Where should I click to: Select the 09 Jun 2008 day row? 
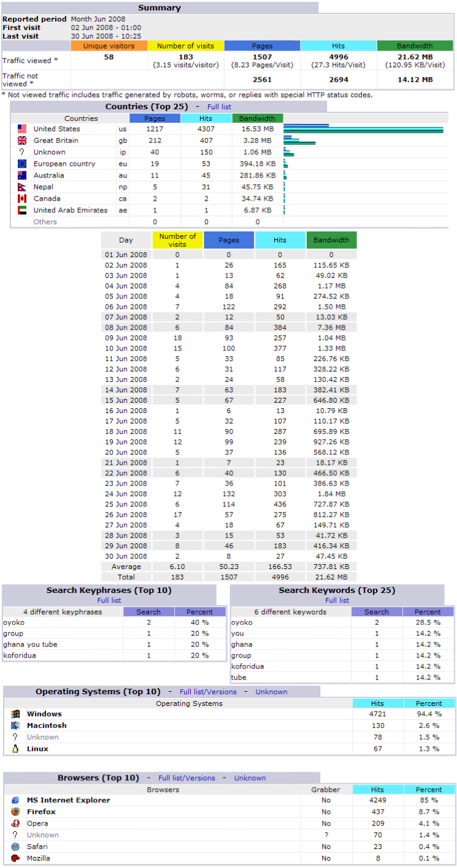(x=229, y=338)
